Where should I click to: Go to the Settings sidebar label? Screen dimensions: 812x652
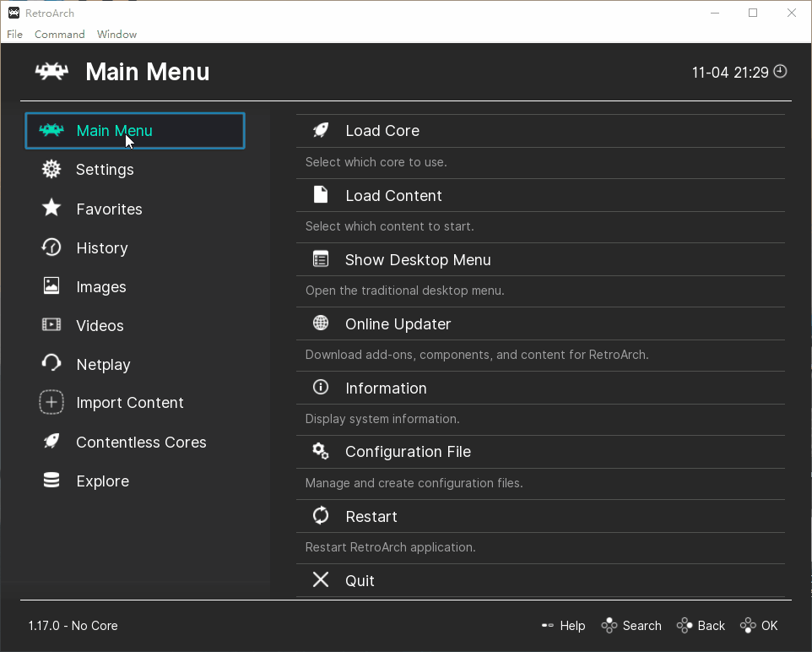[x=105, y=170]
